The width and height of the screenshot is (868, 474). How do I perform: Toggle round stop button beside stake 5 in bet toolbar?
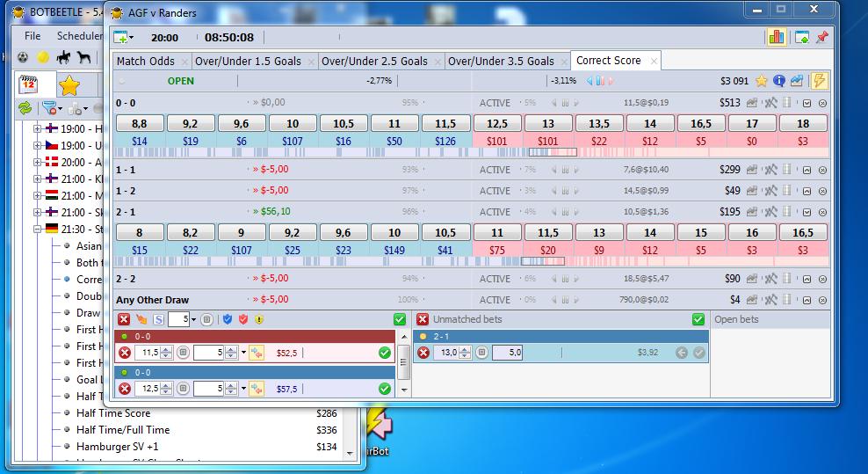point(207,319)
